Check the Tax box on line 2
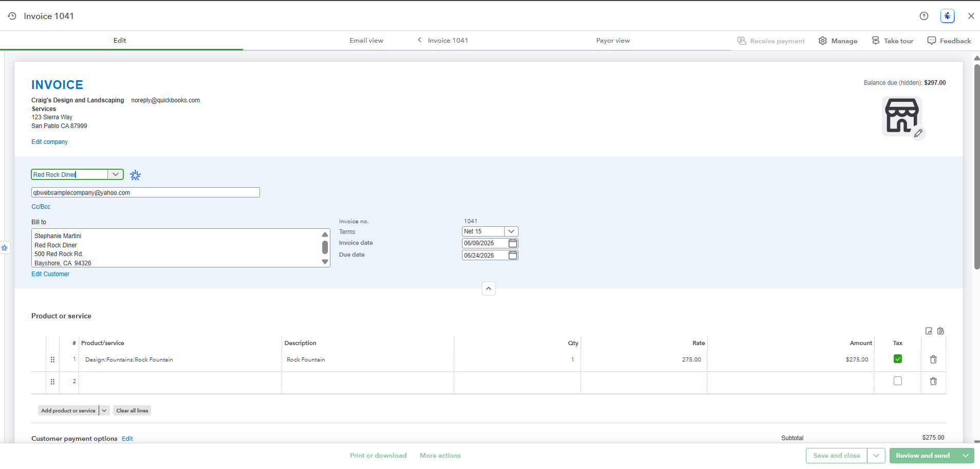The width and height of the screenshot is (980, 469). [898, 381]
